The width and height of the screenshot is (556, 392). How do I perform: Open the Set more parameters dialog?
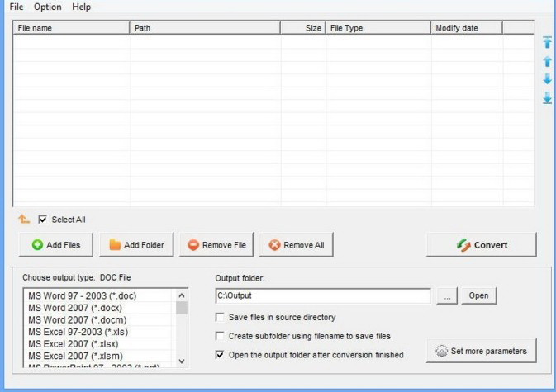(482, 351)
